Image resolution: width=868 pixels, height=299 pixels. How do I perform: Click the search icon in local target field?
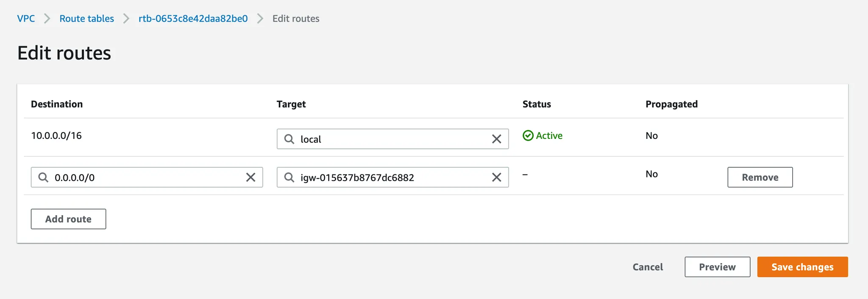(x=289, y=139)
